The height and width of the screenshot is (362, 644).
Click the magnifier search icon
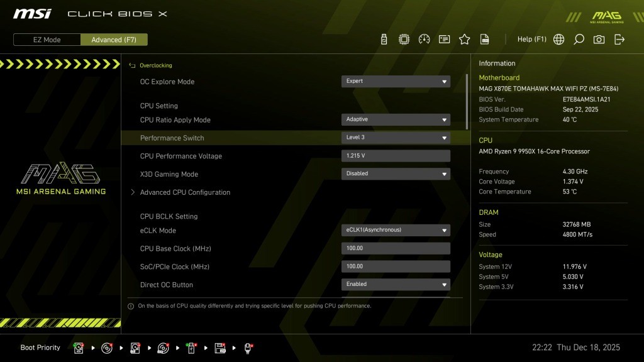[x=579, y=40]
